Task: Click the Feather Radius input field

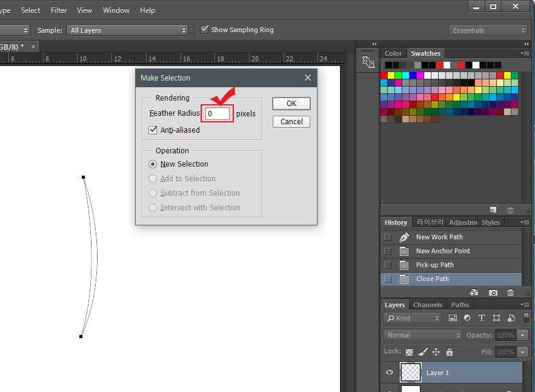Action: (218, 114)
